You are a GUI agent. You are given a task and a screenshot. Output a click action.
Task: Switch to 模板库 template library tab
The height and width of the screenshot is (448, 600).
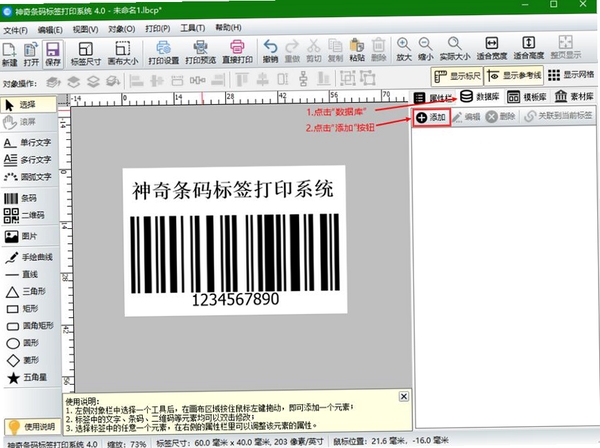[527, 97]
